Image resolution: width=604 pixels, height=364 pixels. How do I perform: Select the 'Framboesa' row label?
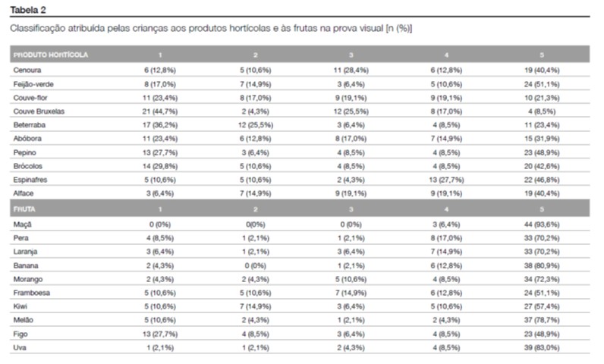33,293
